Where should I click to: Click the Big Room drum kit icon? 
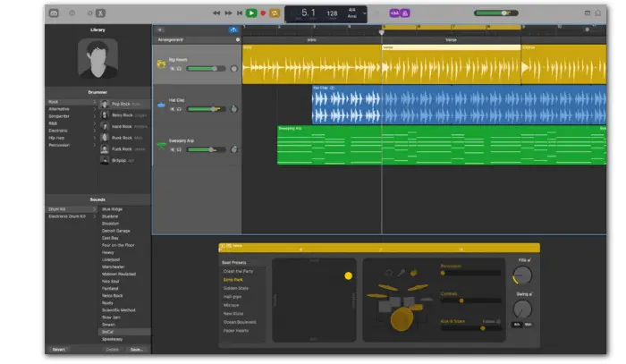(x=161, y=64)
